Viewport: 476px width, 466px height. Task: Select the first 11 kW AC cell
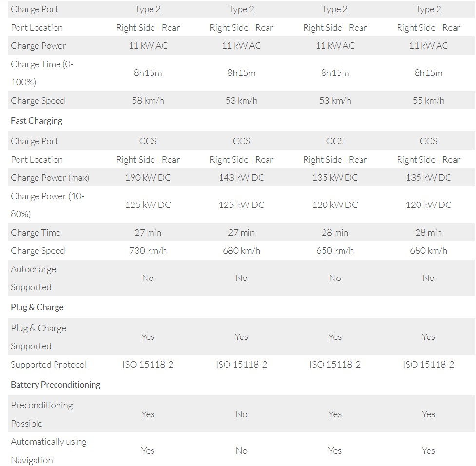click(148, 46)
